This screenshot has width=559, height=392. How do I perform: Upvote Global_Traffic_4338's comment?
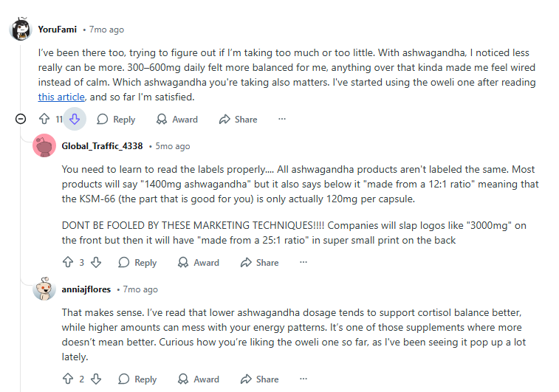pos(68,262)
